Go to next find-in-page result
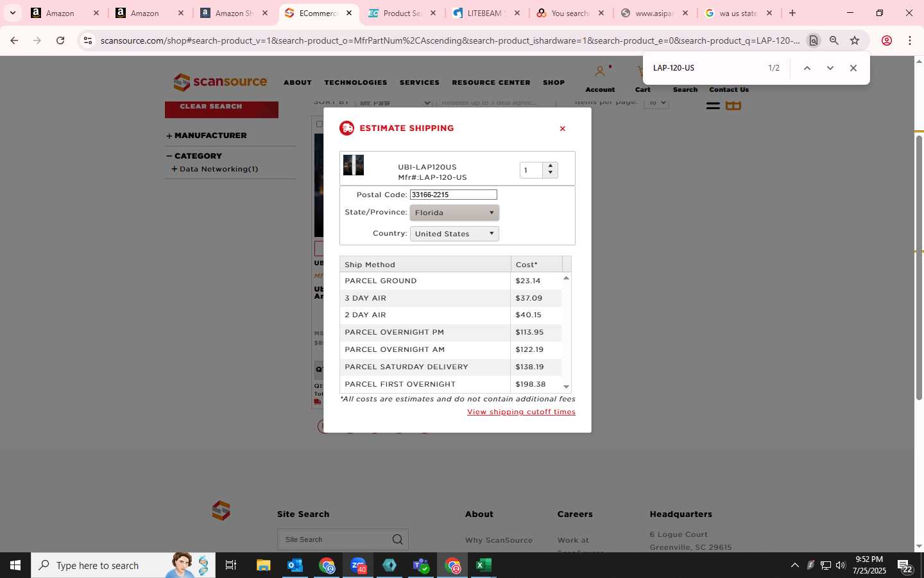This screenshot has width=924, height=578. 830,68
